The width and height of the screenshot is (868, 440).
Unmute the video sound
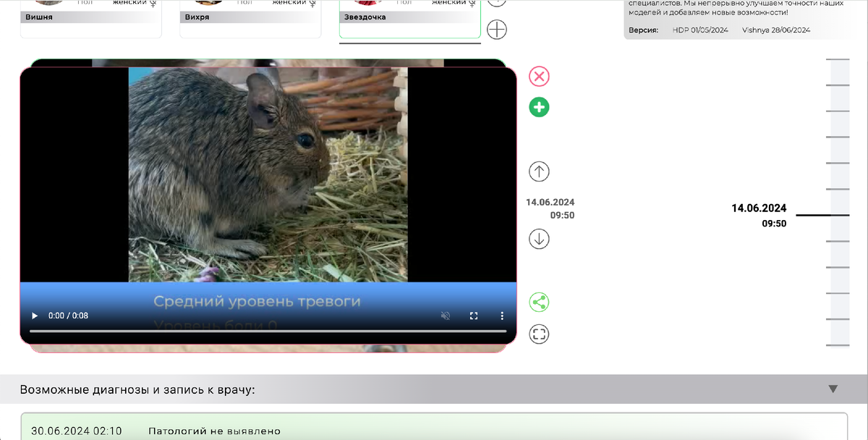446,316
